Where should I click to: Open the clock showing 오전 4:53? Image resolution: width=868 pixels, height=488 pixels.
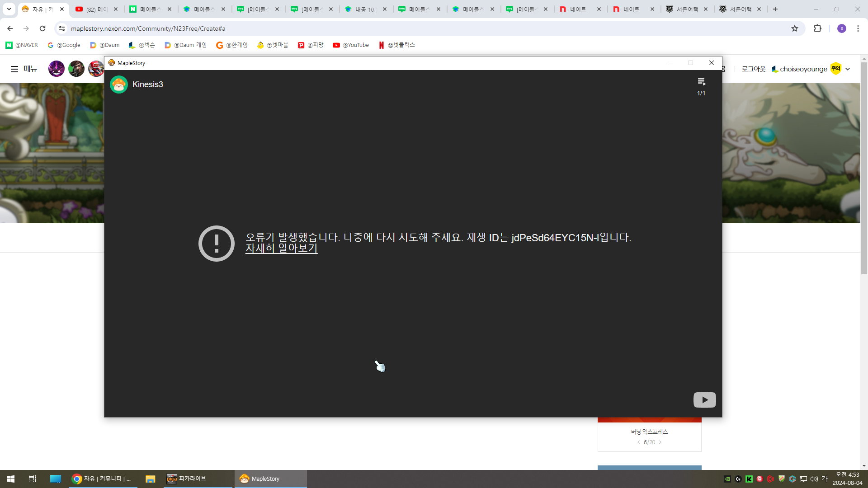tap(848, 479)
